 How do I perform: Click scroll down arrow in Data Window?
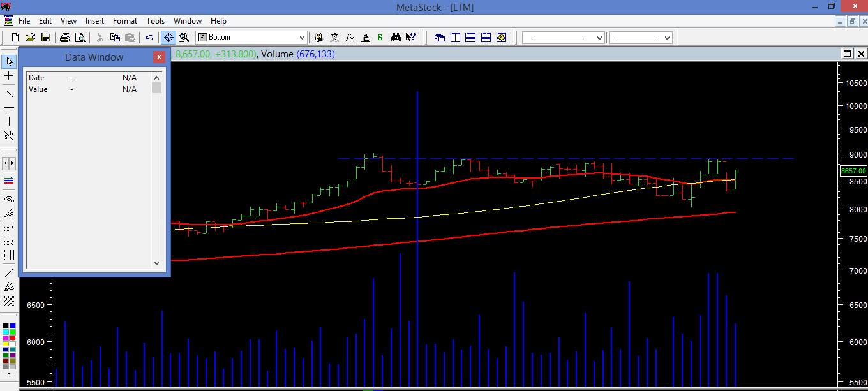point(156,263)
